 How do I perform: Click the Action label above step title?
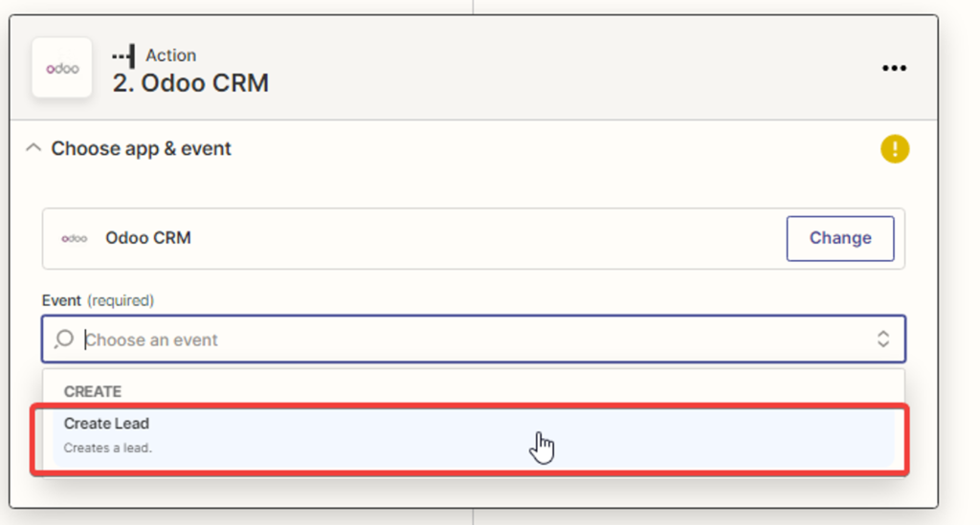[170, 55]
